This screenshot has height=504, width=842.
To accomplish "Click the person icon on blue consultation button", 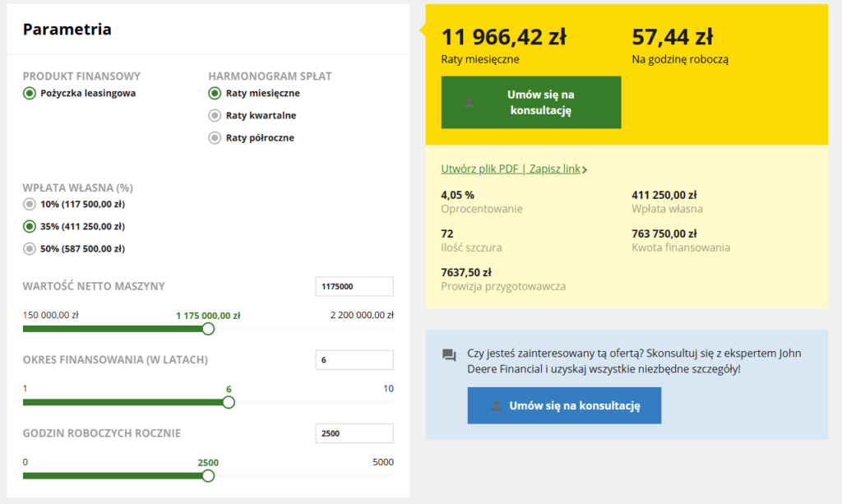I will coord(496,405).
